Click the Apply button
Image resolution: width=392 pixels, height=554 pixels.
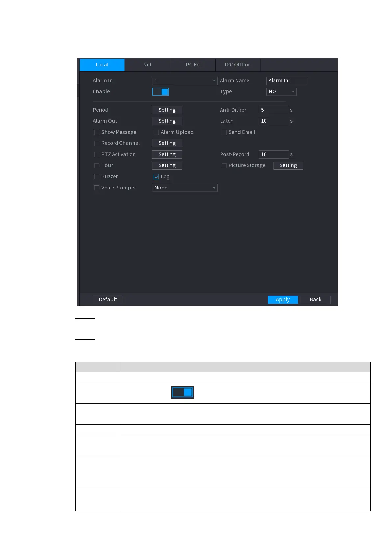pyautogui.click(x=283, y=300)
